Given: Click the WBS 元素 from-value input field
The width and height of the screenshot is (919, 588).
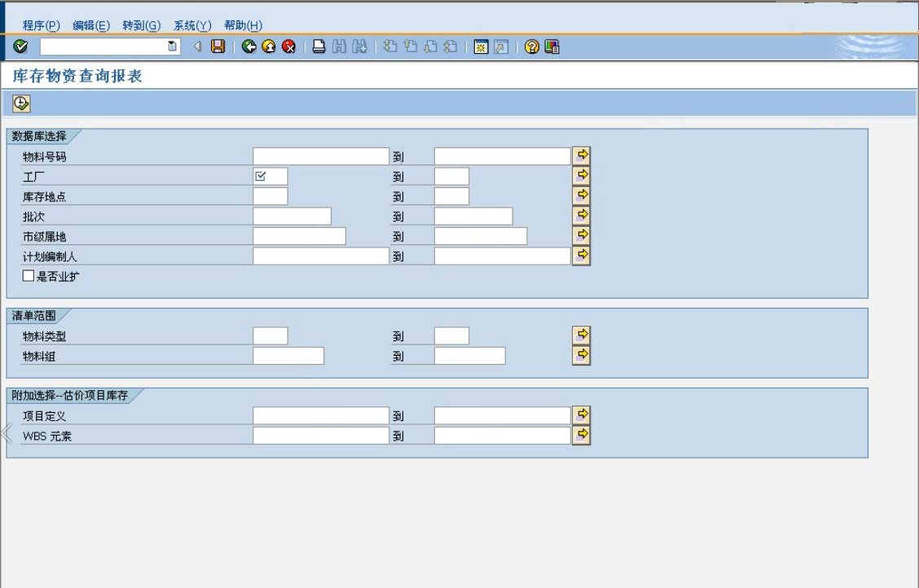Looking at the screenshot, I should [x=321, y=436].
